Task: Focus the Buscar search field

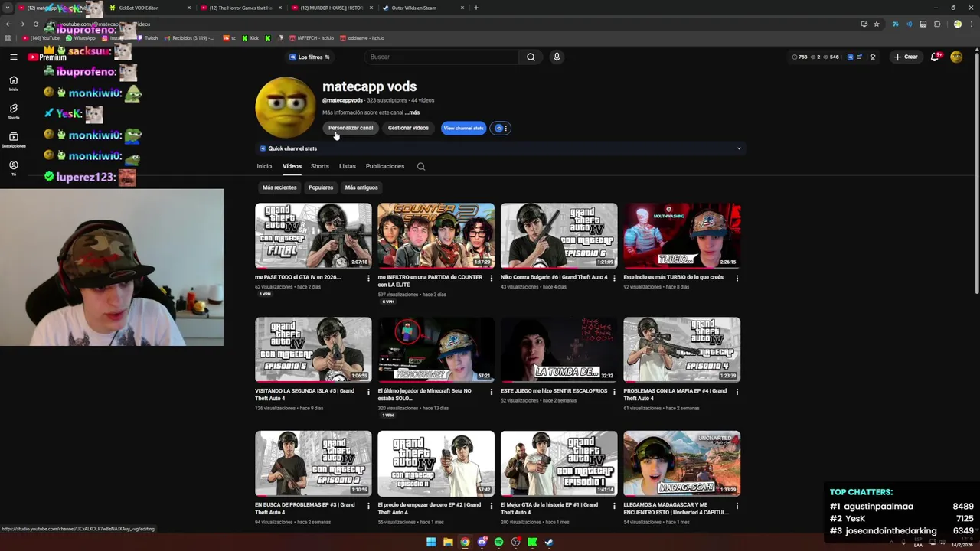Action: [x=441, y=57]
